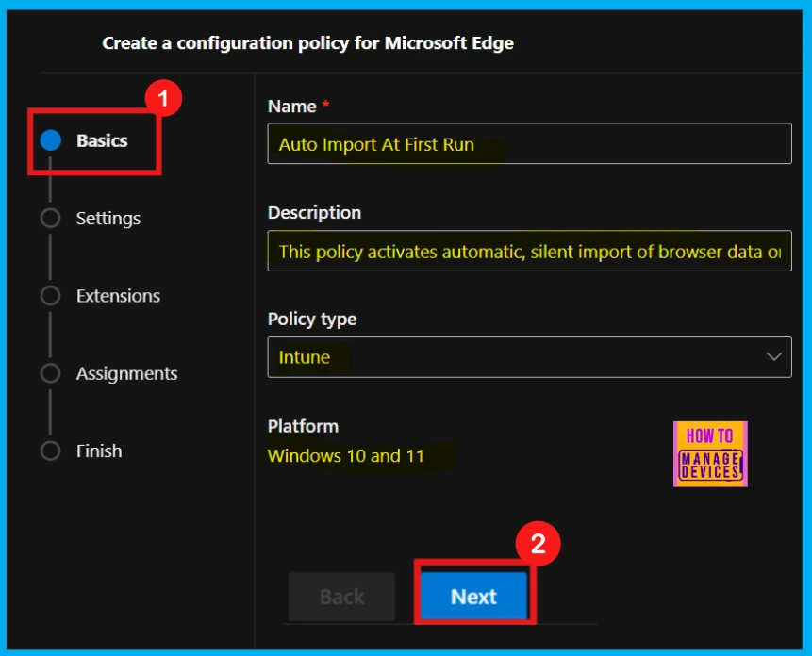Click the Next button

(473, 597)
